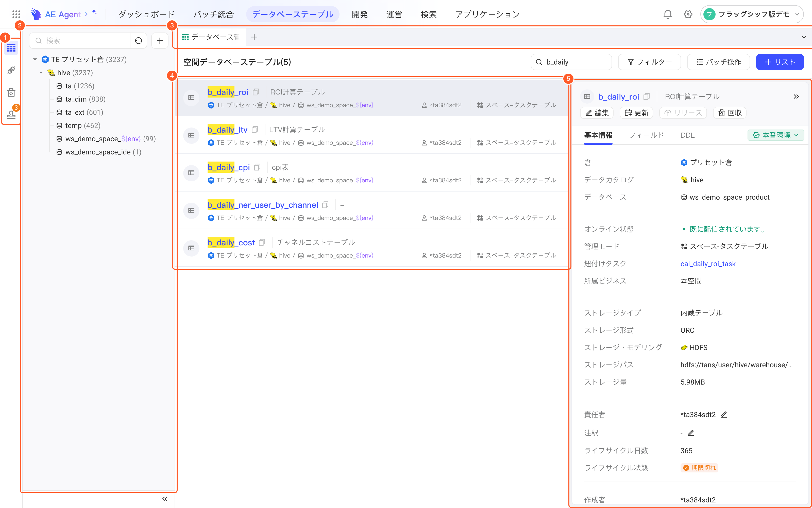Collapse the hive tree node

click(41, 73)
